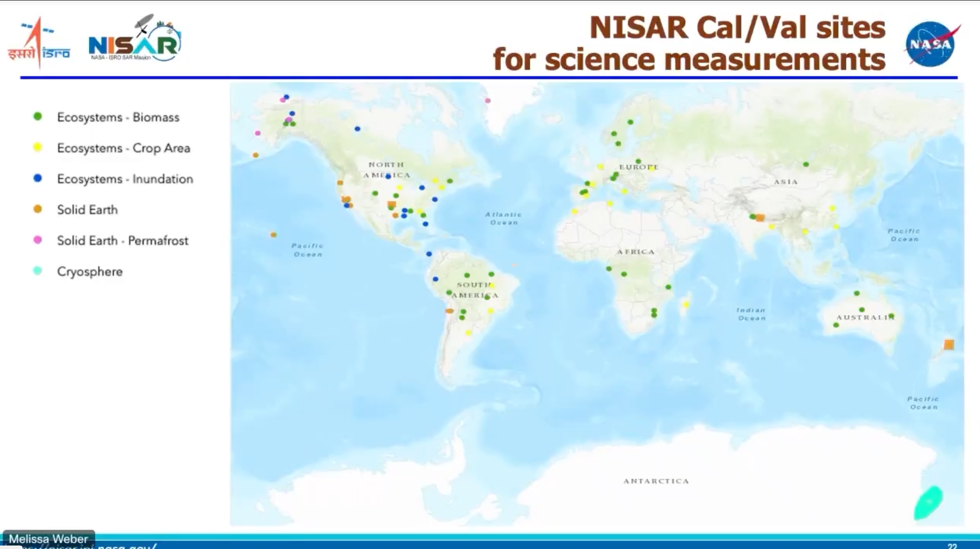Screen dimensions: 980x549
Task: Click the AFRICA map label
Action: (x=636, y=252)
